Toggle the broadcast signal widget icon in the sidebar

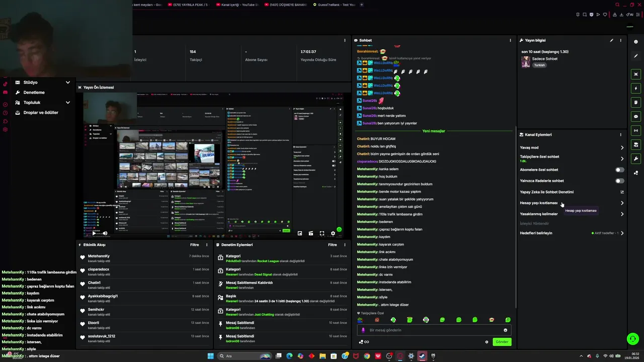tap(636, 131)
